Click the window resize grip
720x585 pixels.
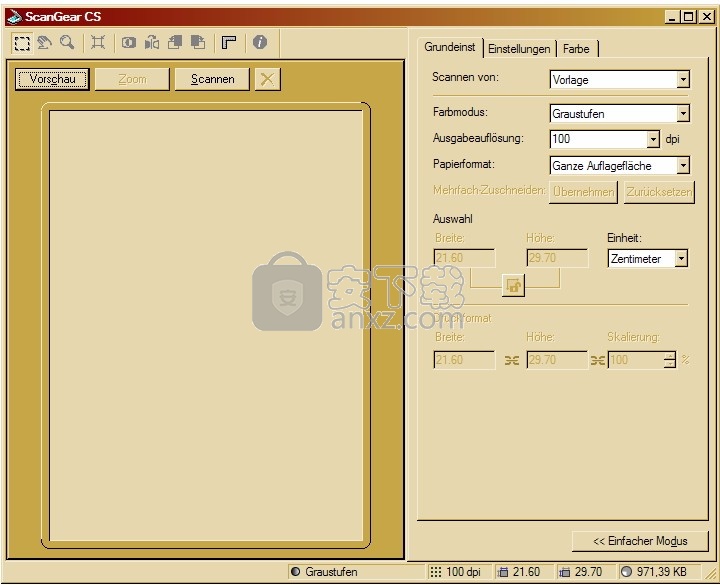710,574
